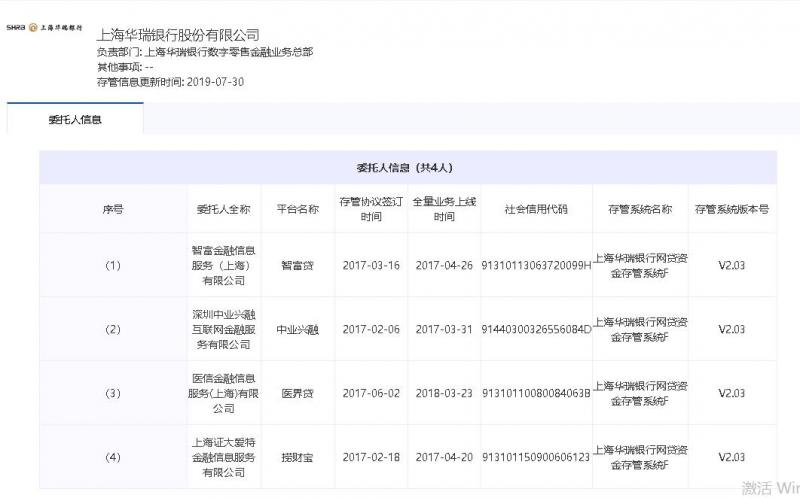Click row number (4)
This screenshot has width=800, height=498.
(113, 457)
